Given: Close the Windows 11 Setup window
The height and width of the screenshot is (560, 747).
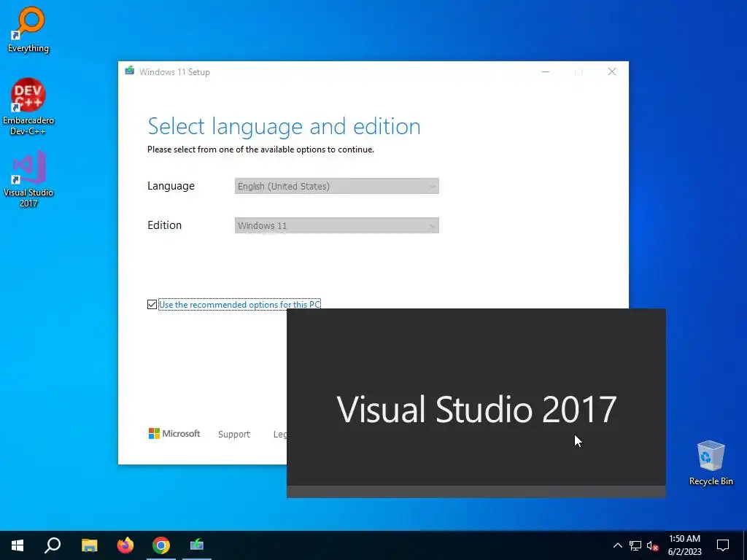Looking at the screenshot, I should coord(612,72).
